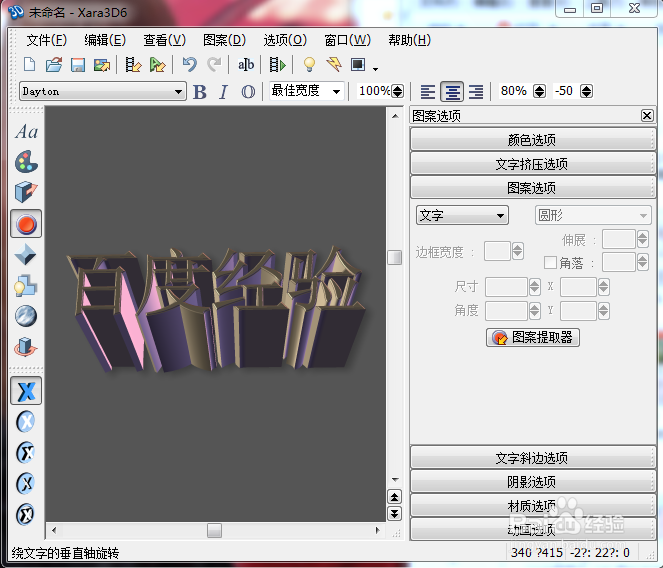Expand the 动画选项 panel
This screenshot has width=663, height=568.
point(532,530)
